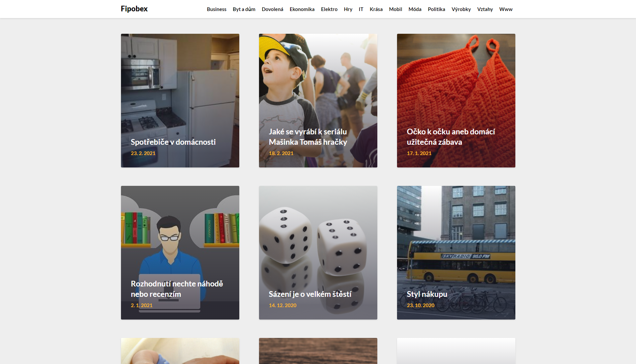Select Krása in the navigation
Image resolution: width=636 pixels, height=364 pixels.
tap(376, 9)
